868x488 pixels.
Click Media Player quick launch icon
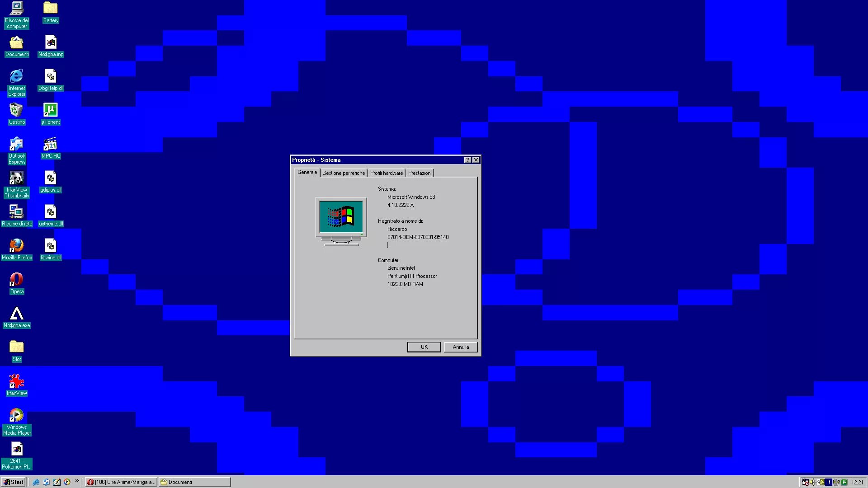coord(67,482)
